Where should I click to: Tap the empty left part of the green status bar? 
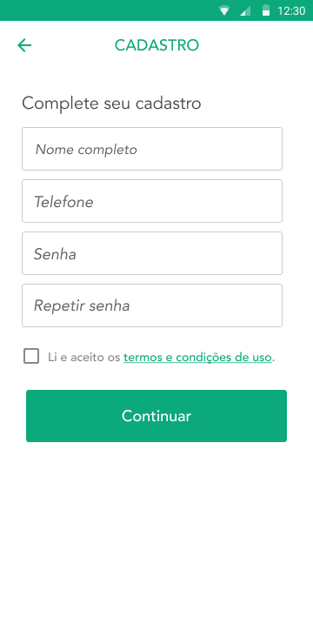[x=107, y=10]
